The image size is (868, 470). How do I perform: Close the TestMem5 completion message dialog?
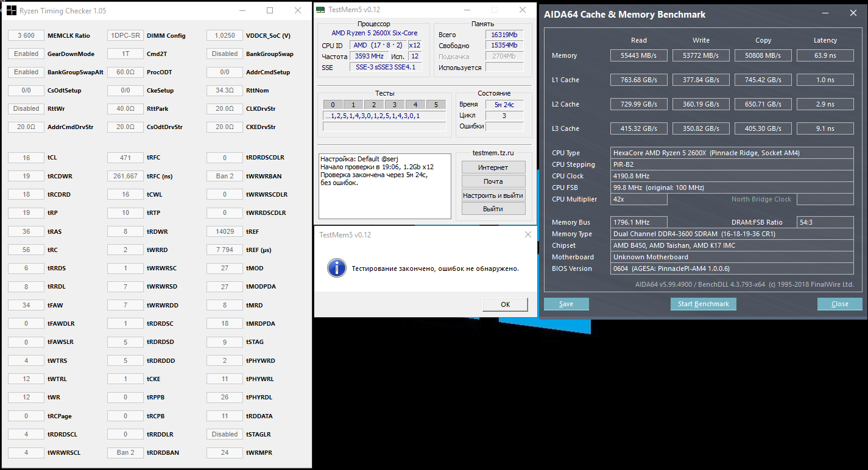(528, 234)
